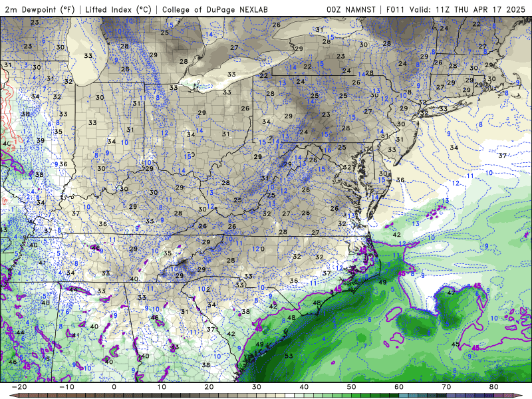Click the -10 label on the color scale

coord(66,387)
